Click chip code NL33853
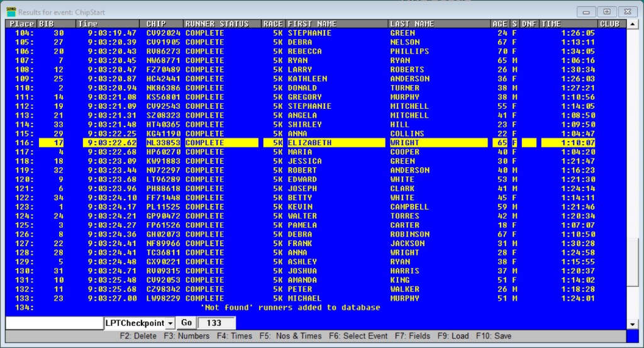Viewport: 644px width, 348px height. [x=164, y=143]
